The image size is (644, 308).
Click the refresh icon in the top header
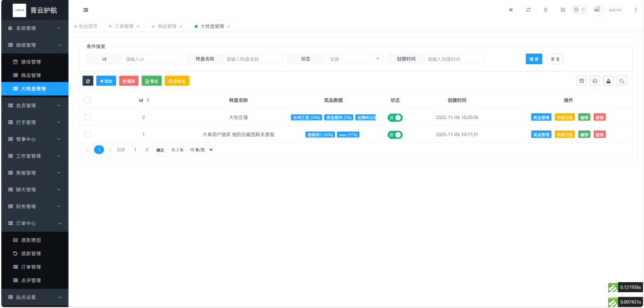[x=528, y=10]
